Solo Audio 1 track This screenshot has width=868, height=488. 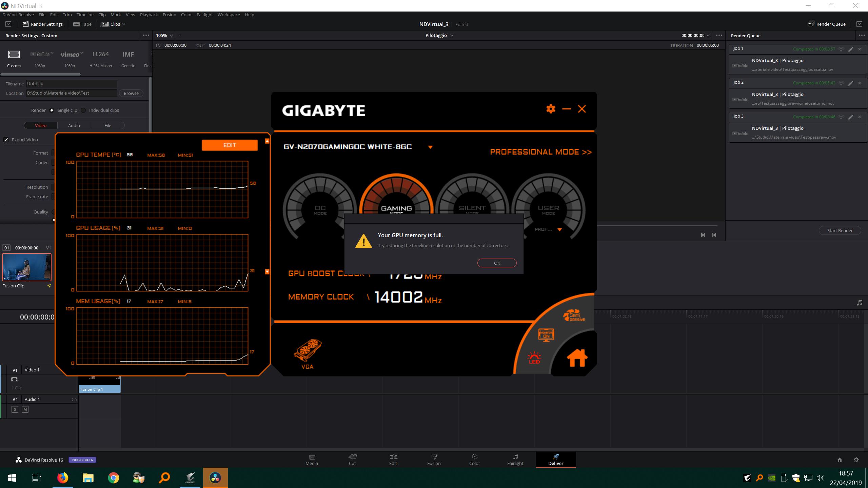point(15,409)
